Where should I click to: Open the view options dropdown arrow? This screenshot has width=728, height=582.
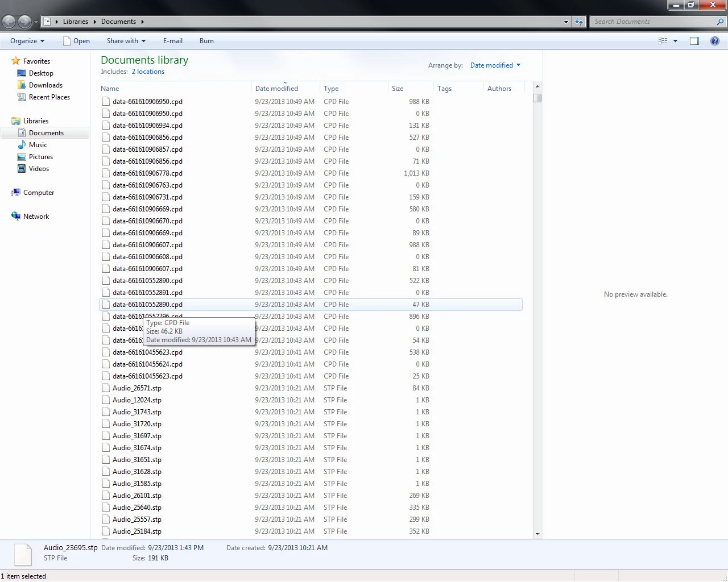click(676, 41)
